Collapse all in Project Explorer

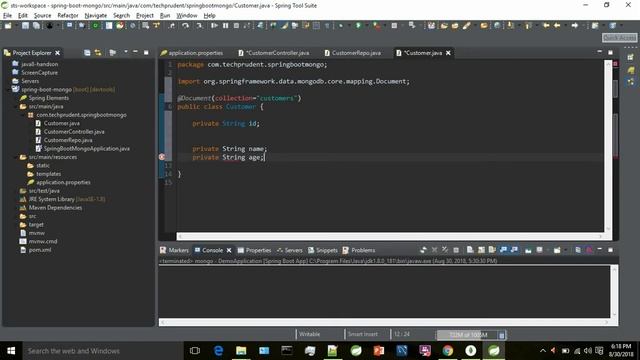[x=87, y=53]
